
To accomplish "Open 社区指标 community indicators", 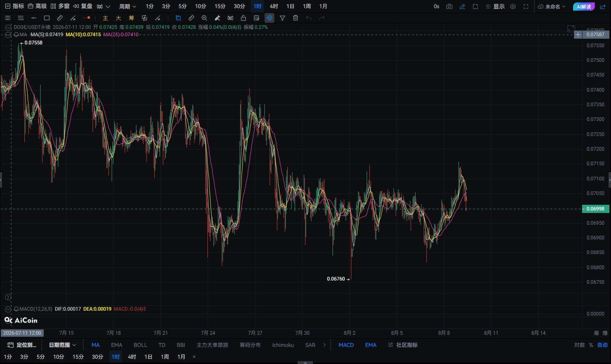I will coord(403,345).
